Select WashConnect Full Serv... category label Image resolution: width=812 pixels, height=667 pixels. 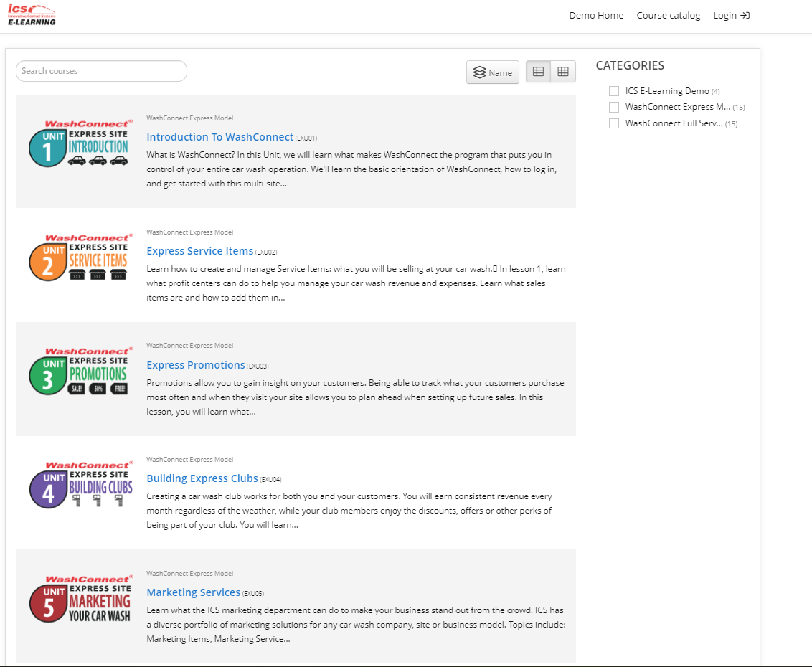point(674,123)
